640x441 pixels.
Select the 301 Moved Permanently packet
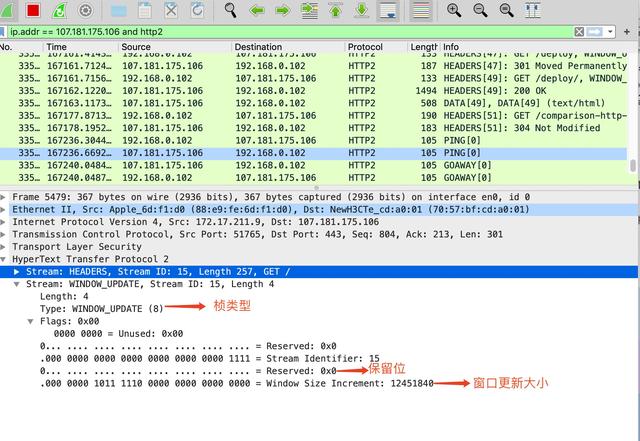pos(313,66)
